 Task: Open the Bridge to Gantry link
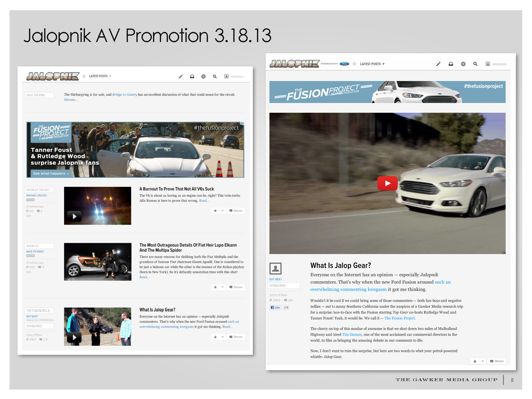pos(125,94)
